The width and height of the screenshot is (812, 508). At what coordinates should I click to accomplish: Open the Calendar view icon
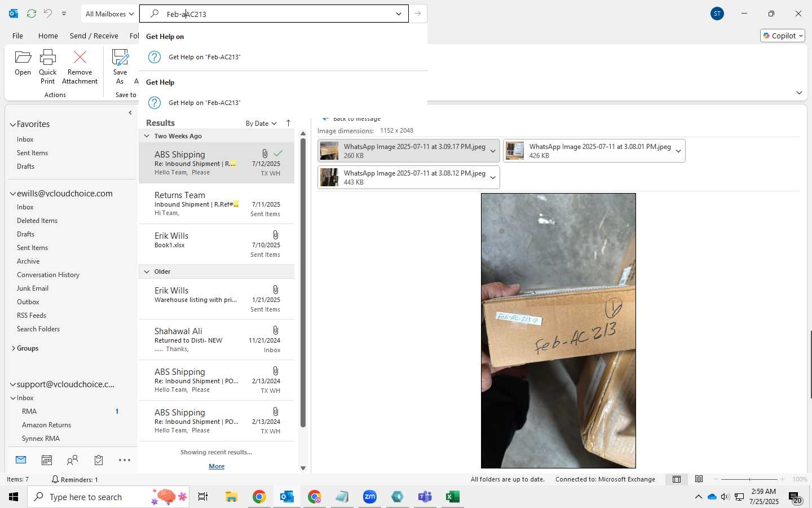pyautogui.click(x=47, y=460)
